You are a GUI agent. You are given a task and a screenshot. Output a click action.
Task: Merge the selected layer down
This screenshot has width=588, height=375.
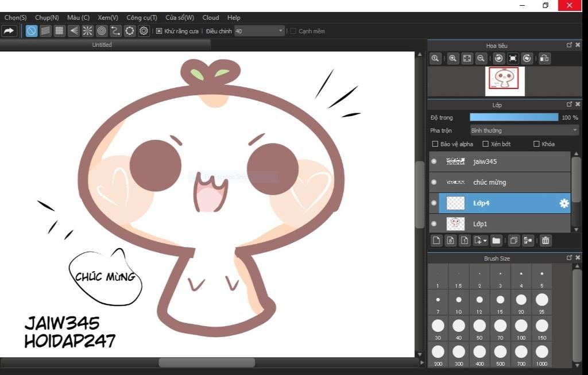[528, 241]
